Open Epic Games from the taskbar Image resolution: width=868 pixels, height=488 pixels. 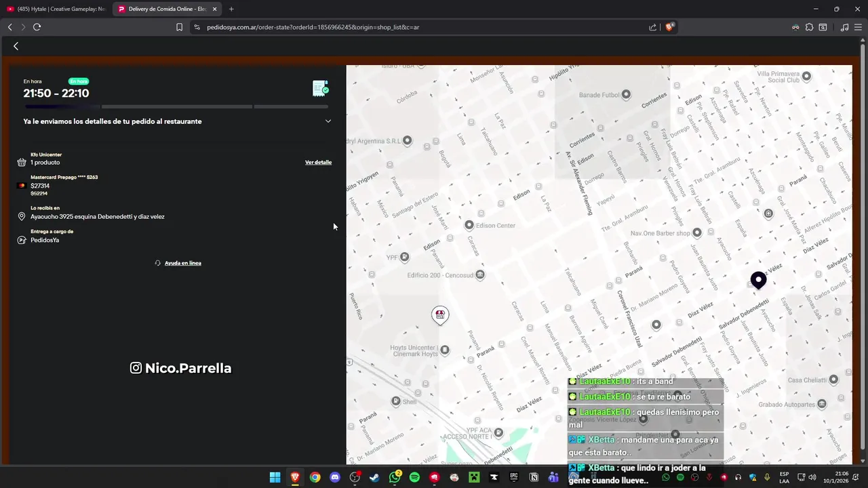tap(514, 477)
